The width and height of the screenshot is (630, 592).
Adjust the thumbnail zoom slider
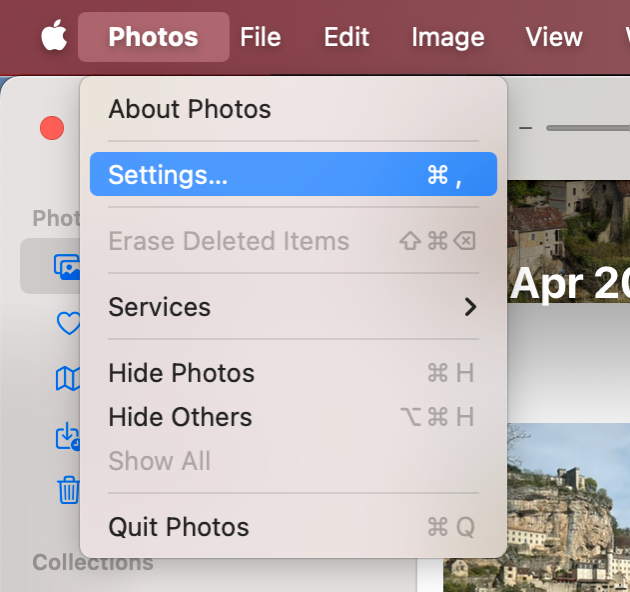(588, 128)
